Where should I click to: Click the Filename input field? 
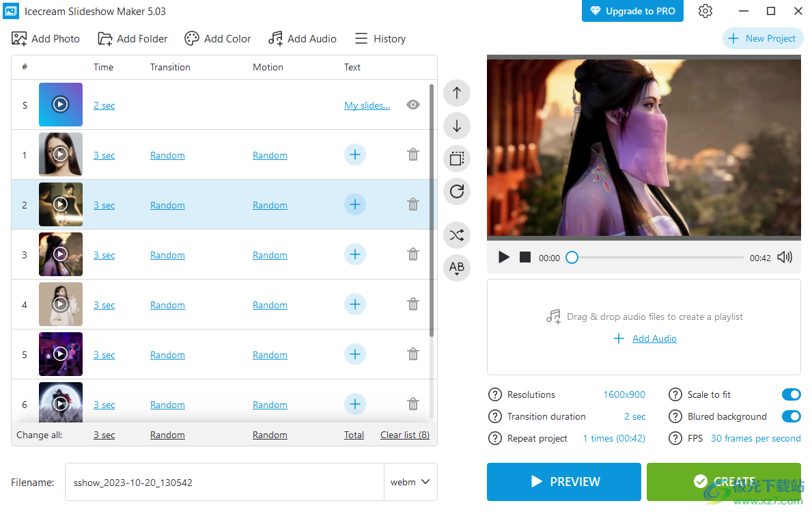coord(224,482)
